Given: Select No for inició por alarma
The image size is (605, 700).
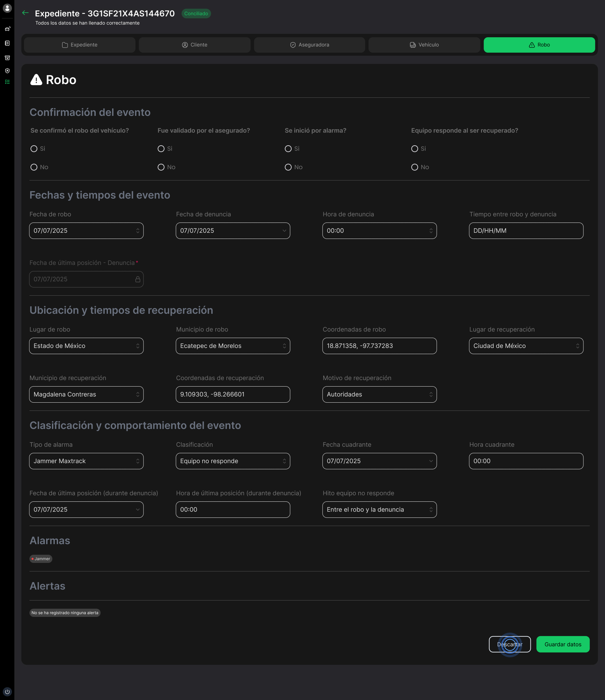Looking at the screenshot, I should point(288,167).
